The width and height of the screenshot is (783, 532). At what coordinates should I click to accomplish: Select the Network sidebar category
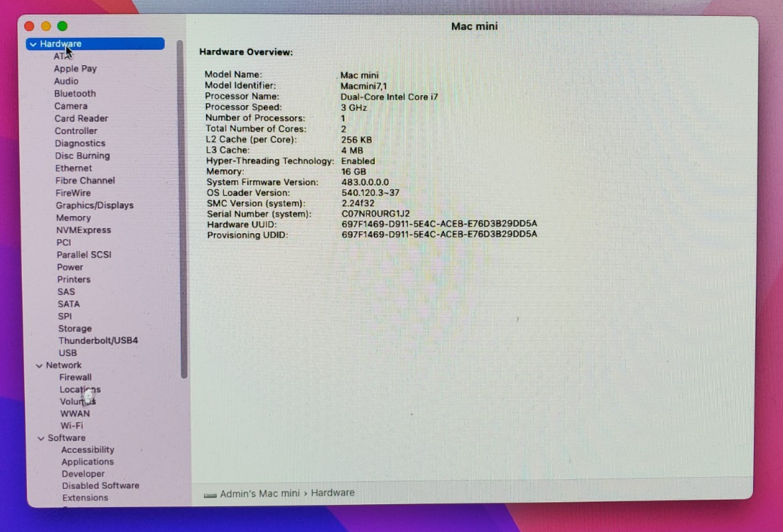coord(63,365)
